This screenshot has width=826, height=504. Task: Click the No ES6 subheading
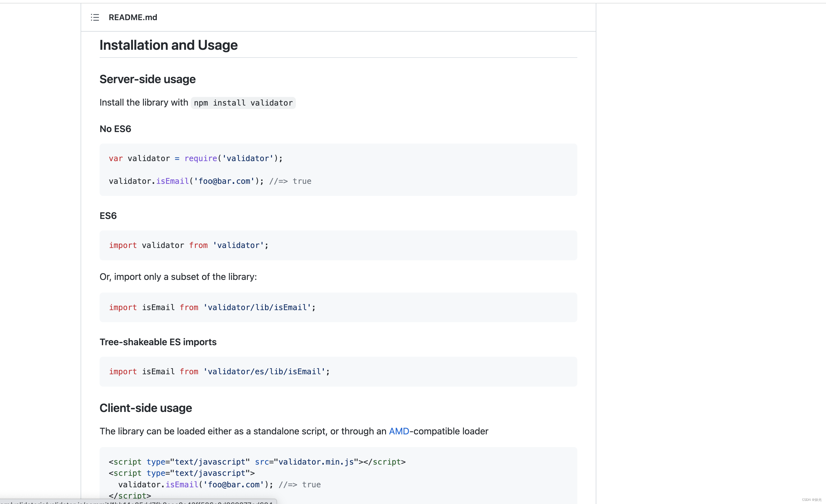coord(115,129)
